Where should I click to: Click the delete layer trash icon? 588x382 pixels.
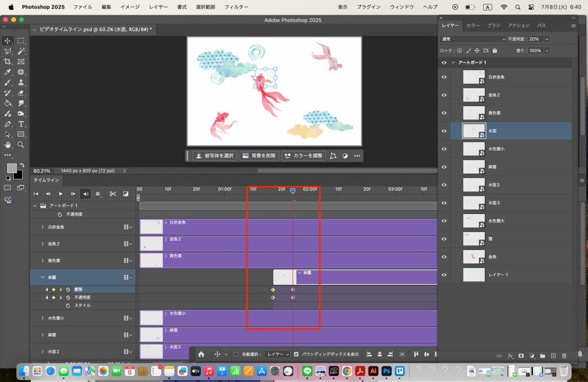coord(564,356)
